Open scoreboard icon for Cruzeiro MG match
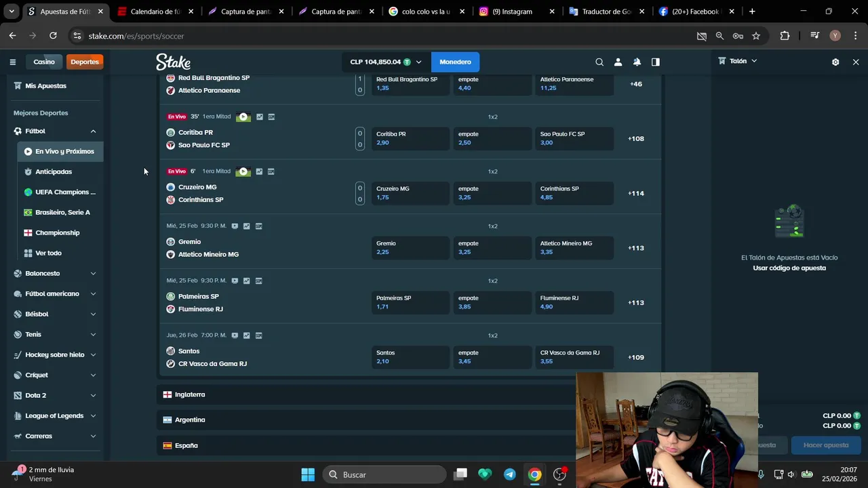Screen dimensions: 868x488 (271, 171)
